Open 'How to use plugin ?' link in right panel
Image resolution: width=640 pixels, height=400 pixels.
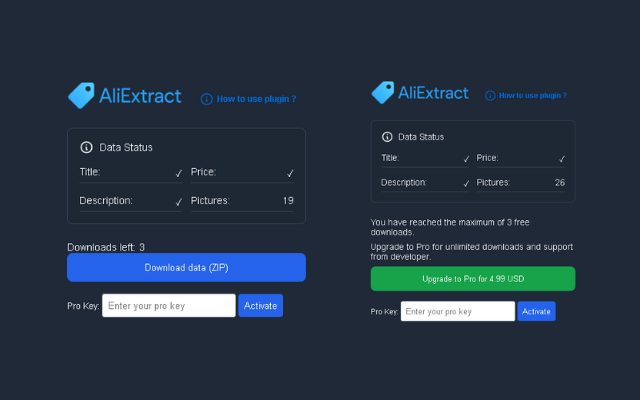pos(533,96)
